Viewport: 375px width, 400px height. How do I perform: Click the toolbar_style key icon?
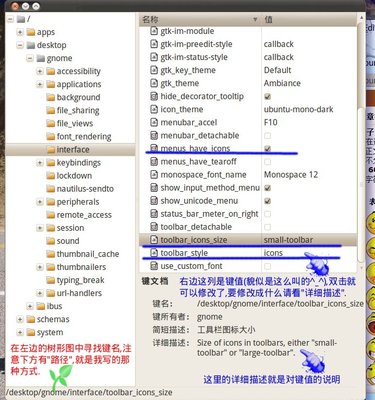(154, 253)
